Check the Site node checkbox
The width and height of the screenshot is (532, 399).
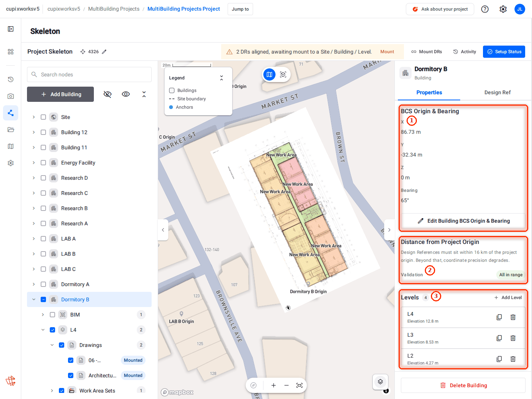coord(43,117)
